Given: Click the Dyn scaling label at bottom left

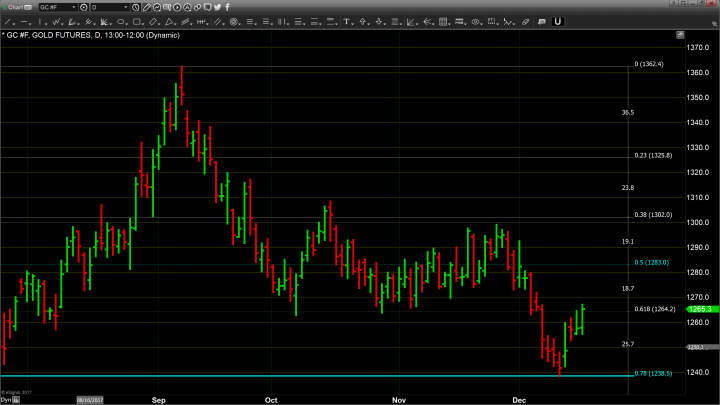Looking at the screenshot, I should [6, 400].
